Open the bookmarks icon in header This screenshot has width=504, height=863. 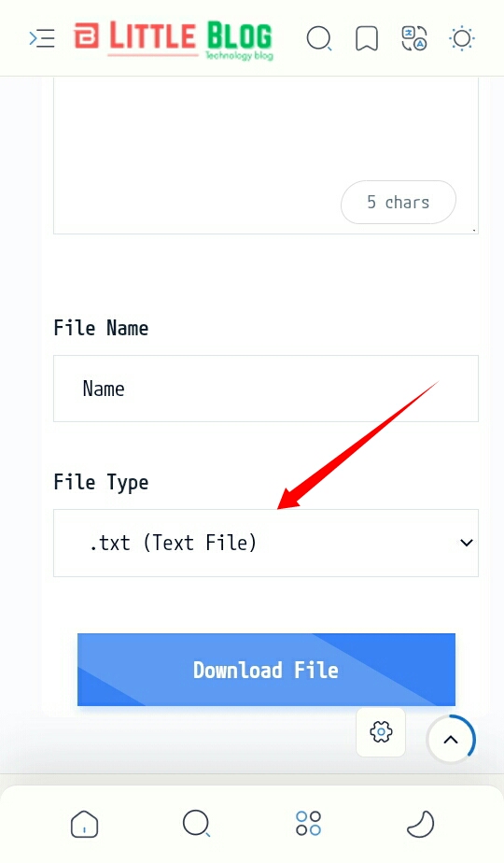tap(367, 38)
